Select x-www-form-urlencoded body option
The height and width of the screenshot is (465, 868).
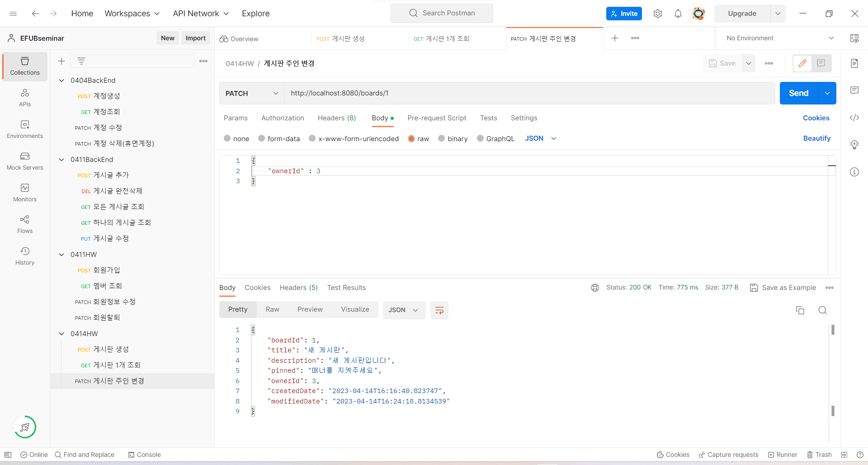pyautogui.click(x=312, y=138)
